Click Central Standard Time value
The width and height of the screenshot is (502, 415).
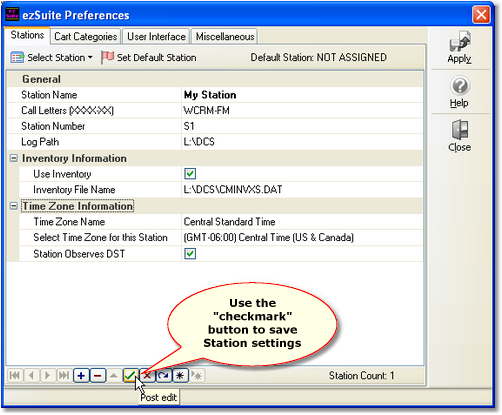(x=302, y=222)
